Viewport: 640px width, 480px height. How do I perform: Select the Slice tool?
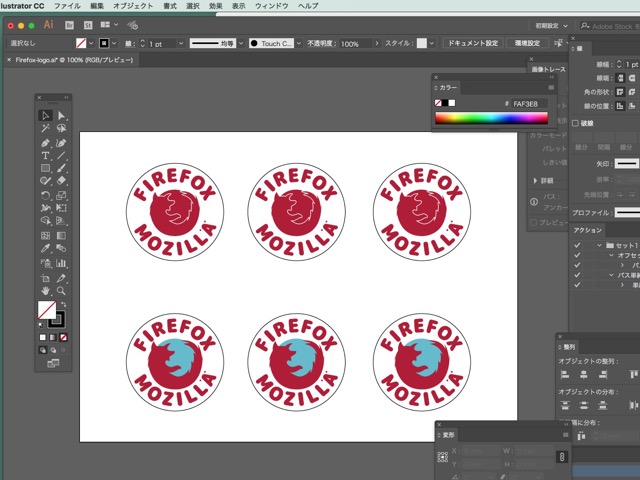tap(61, 278)
